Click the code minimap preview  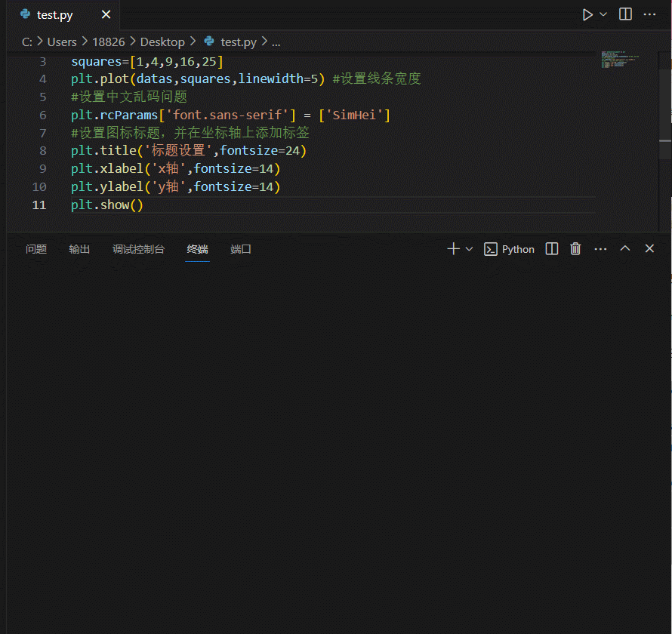click(620, 59)
